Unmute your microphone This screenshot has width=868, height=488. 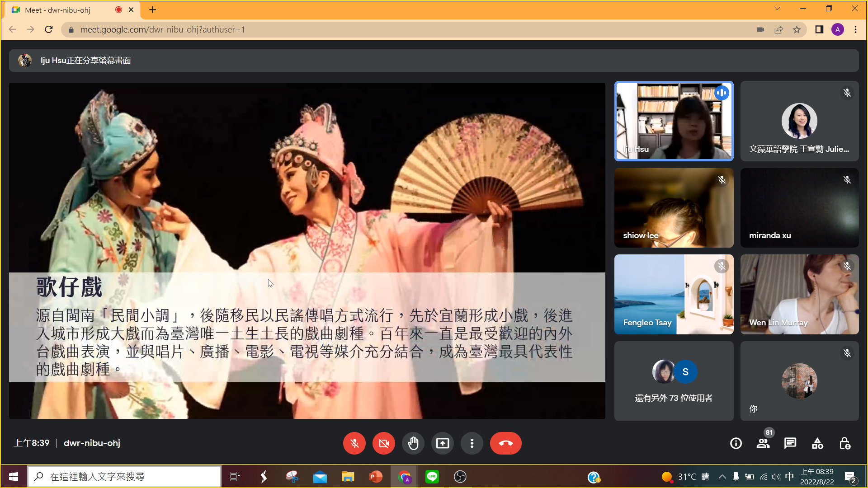pyautogui.click(x=354, y=443)
